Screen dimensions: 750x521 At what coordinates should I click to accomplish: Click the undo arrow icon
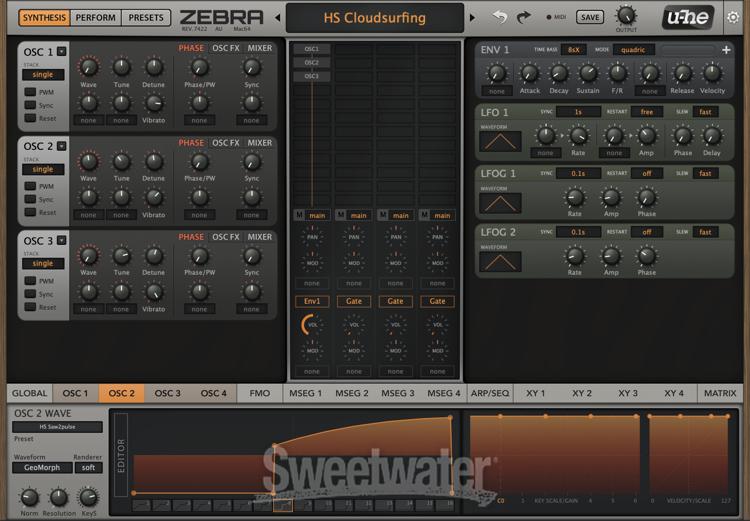point(499,17)
